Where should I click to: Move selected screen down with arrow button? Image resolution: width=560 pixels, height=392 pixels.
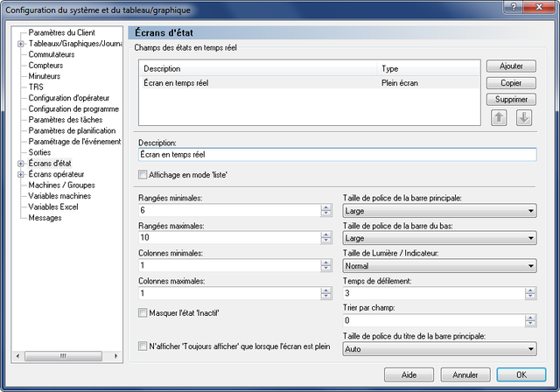pyautogui.click(x=523, y=117)
